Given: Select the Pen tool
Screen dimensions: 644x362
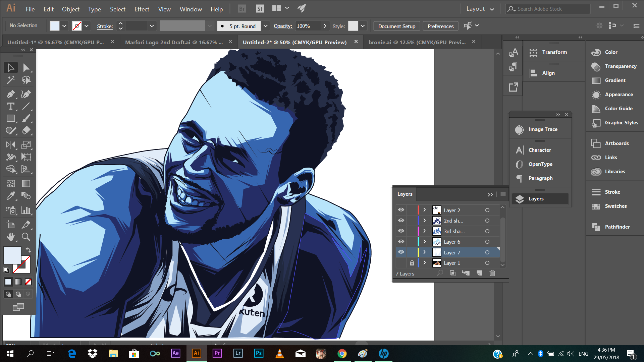Looking at the screenshot, I should tap(11, 94).
